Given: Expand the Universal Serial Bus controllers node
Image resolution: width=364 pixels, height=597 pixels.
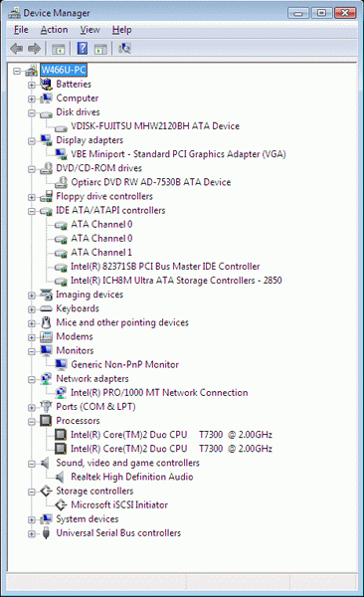Looking at the screenshot, I should click(x=32, y=533).
